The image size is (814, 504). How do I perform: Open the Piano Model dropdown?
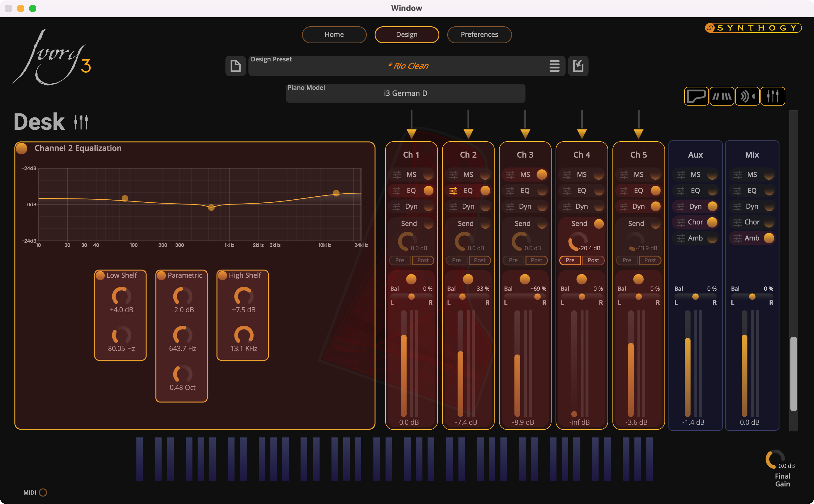(405, 93)
